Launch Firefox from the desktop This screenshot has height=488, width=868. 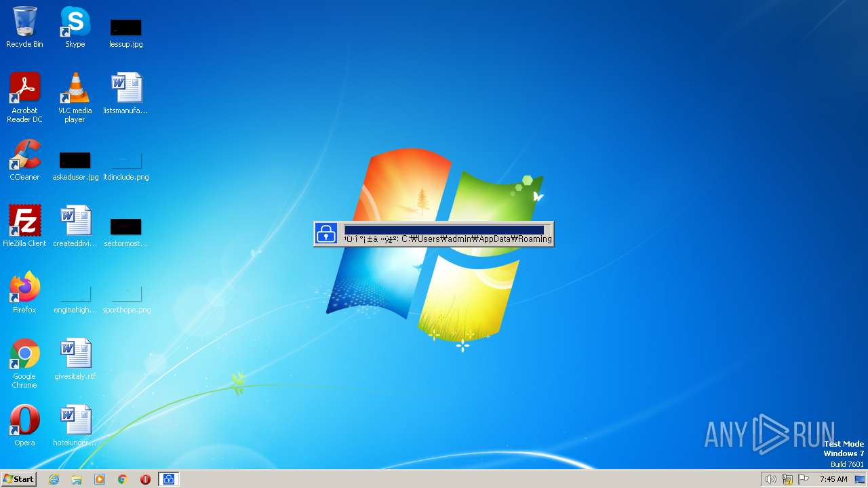tap(24, 292)
